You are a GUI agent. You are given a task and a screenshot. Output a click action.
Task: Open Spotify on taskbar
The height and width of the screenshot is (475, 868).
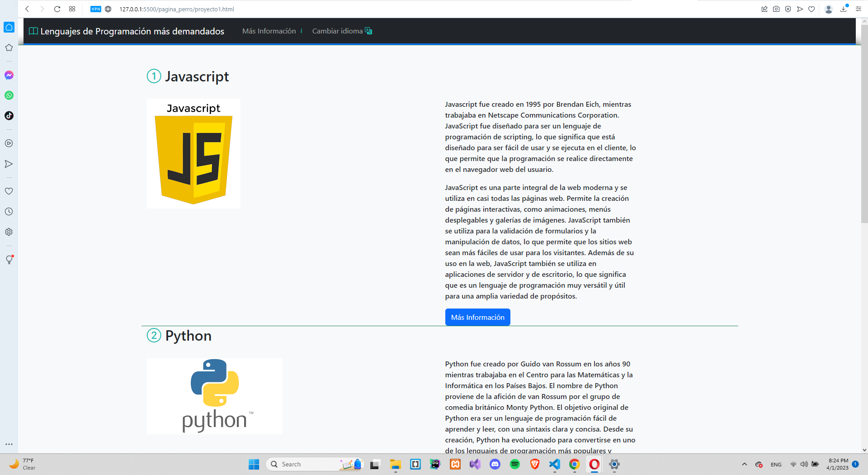515,464
